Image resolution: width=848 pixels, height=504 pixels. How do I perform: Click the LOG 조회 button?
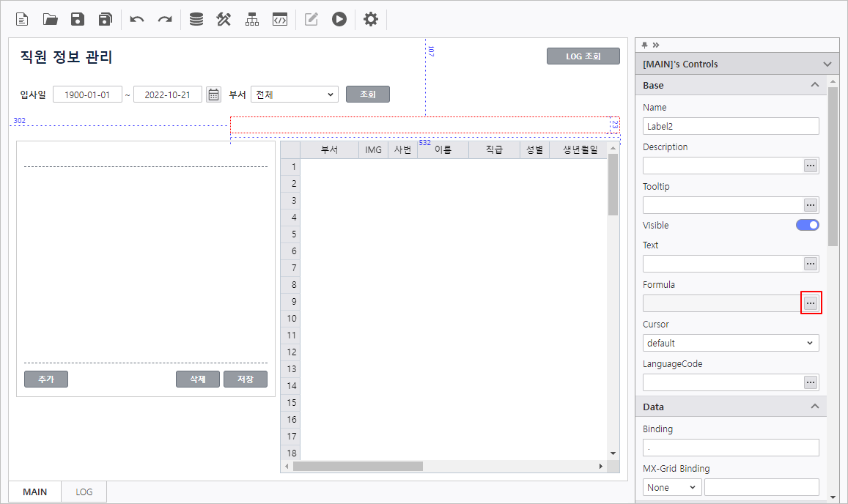(583, 56)
